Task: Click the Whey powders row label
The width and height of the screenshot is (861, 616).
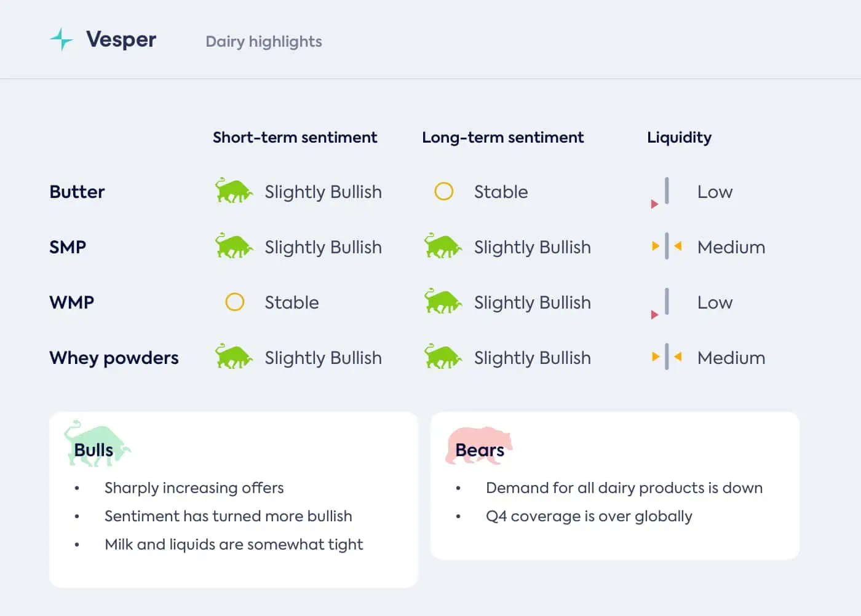Action: [114, 358]
